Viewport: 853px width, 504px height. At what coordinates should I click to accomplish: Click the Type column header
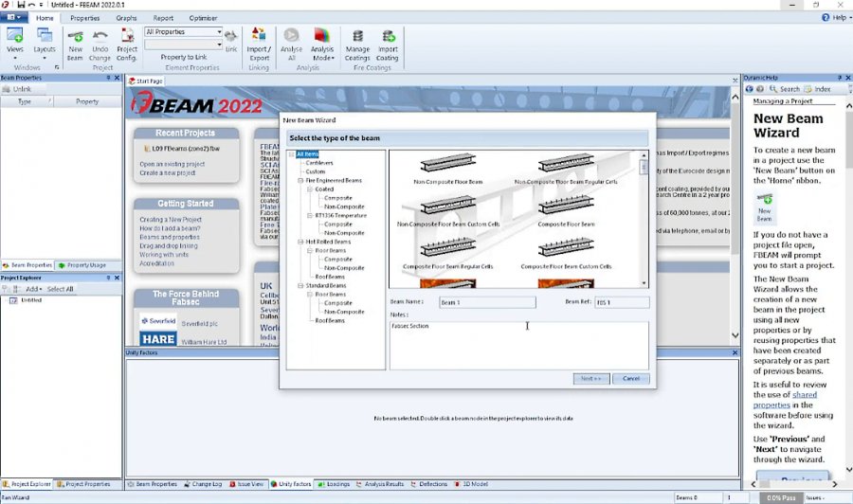click(x=27, y=101)
